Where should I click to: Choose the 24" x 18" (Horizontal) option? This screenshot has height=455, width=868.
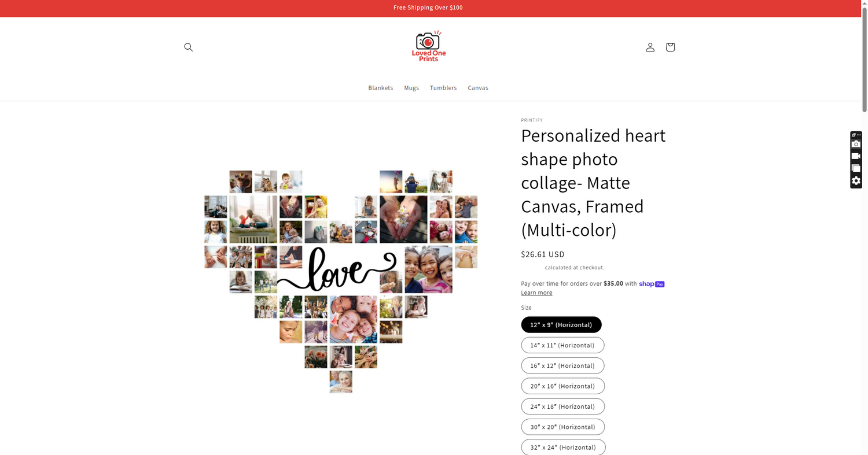[x=562, y=406]
